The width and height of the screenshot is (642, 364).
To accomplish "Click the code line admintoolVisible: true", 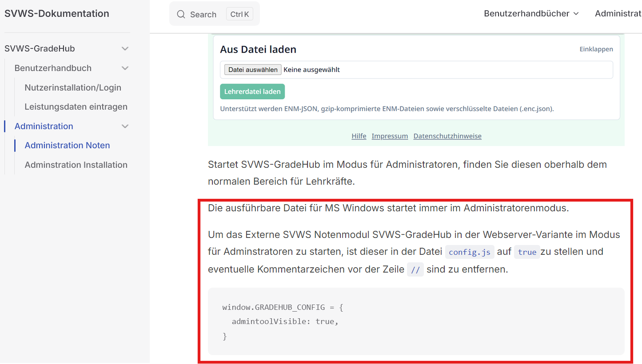I will click(x=285, y=321).
